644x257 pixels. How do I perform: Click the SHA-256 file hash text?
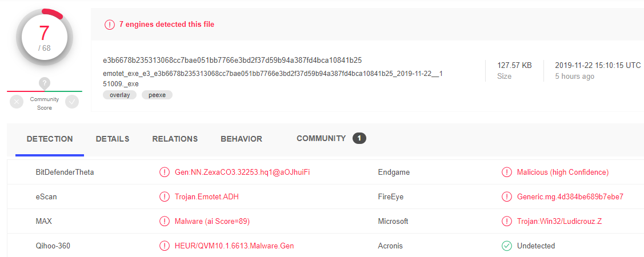click(232, 60)
